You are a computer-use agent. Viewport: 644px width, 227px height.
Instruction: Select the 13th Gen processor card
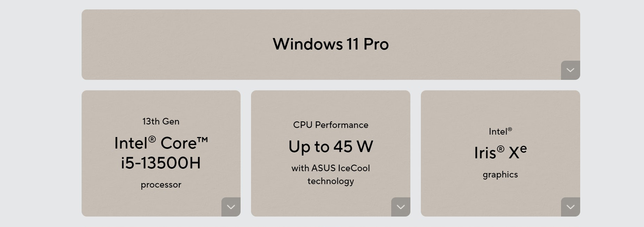161,153
